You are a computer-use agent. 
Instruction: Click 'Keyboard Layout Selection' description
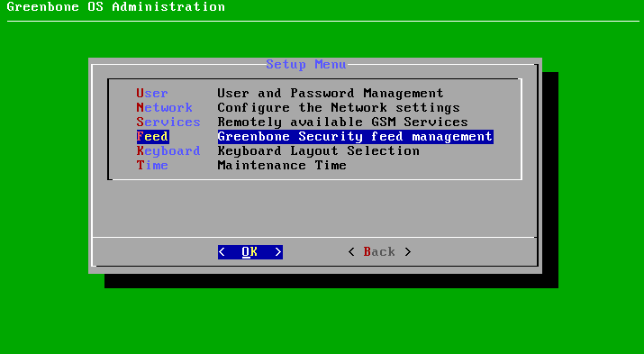click(x=318, y=150)
